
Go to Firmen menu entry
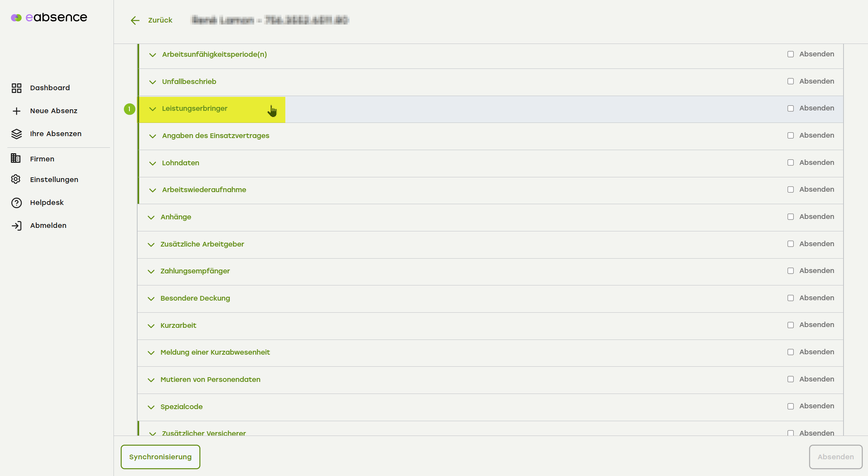42,159
